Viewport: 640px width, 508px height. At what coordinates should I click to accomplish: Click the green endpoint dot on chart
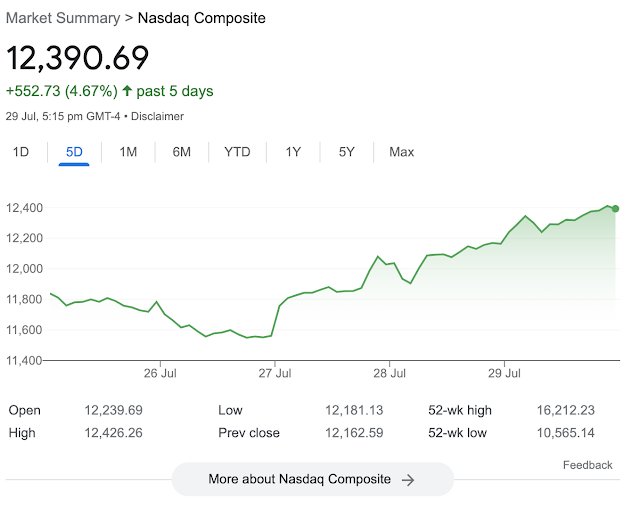[x=615, y=209]
